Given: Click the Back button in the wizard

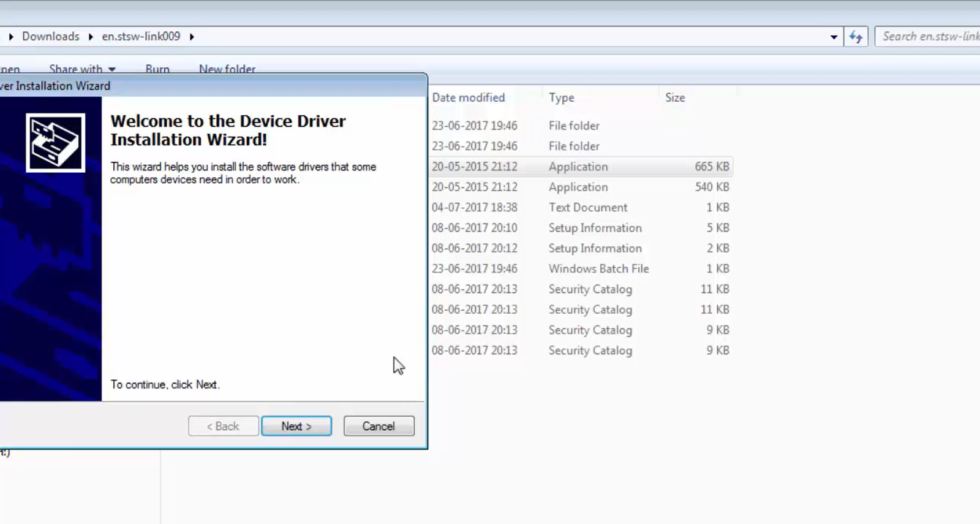Looking at the screenshot, I should [x=223, y=426].
